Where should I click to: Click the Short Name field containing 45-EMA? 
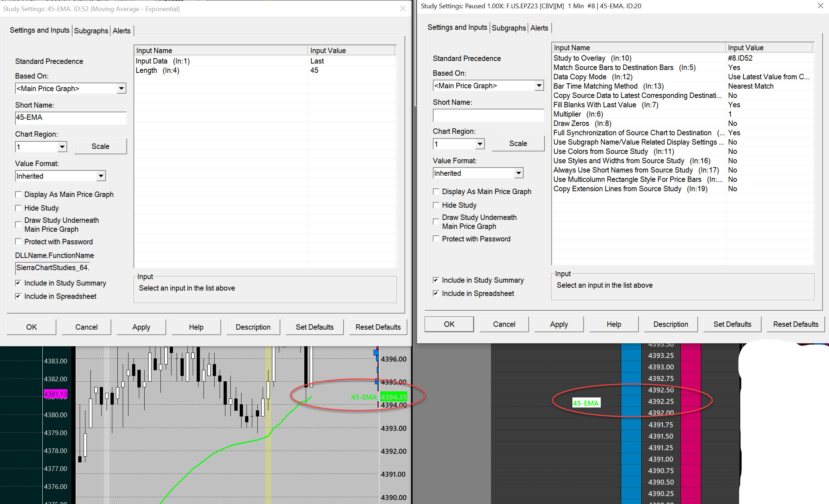tap(71, 118)
